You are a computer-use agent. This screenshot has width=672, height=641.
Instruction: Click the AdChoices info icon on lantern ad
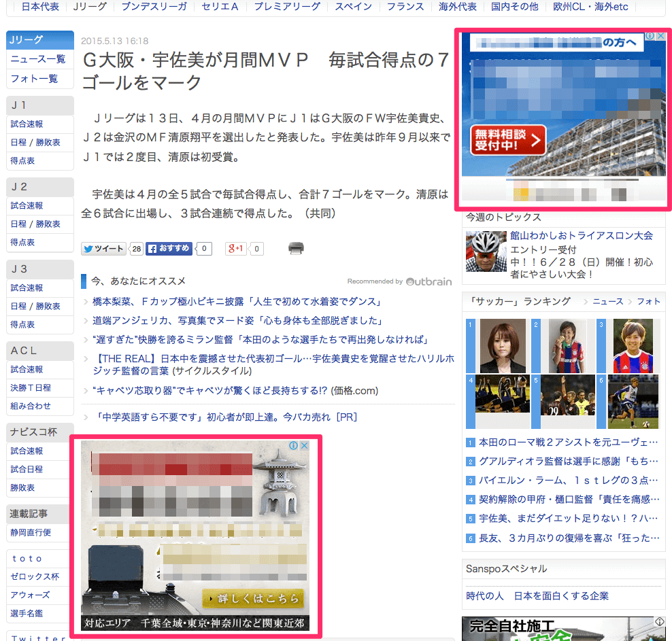point(293,446)
